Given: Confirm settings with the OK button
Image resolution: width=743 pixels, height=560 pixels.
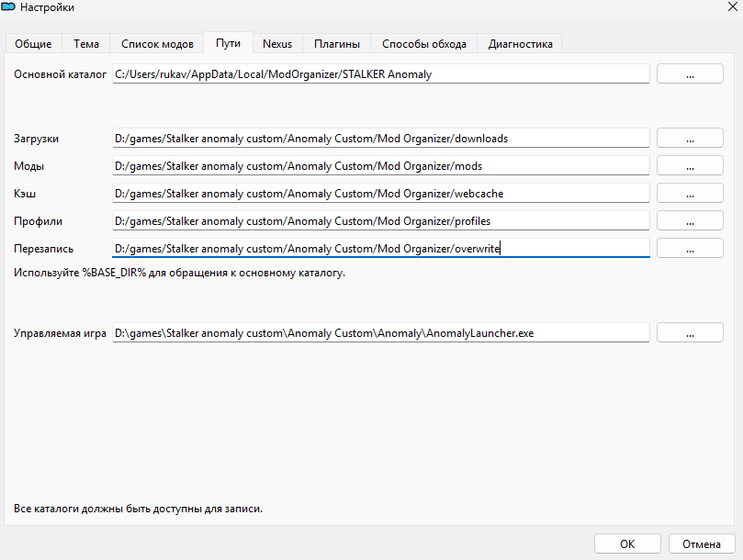Looking at the screenshot, I should (x=627, y=543).
